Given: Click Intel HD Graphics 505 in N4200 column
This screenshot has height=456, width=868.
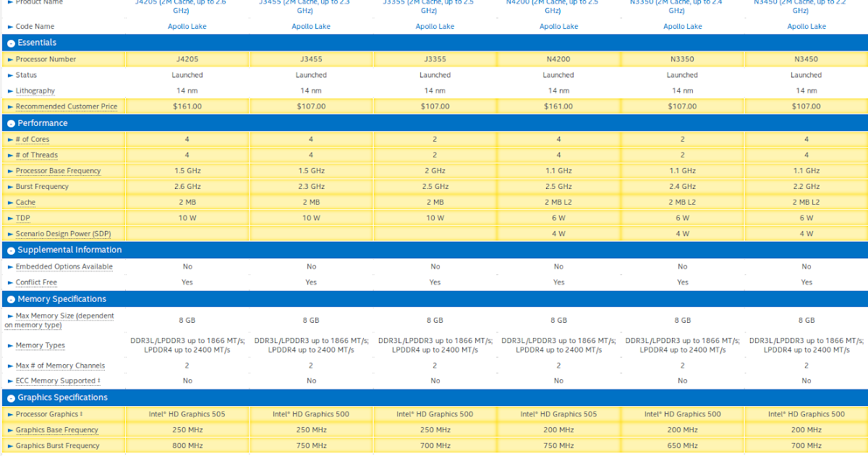Looking at the screenshot, I should (x=558, y=415).
